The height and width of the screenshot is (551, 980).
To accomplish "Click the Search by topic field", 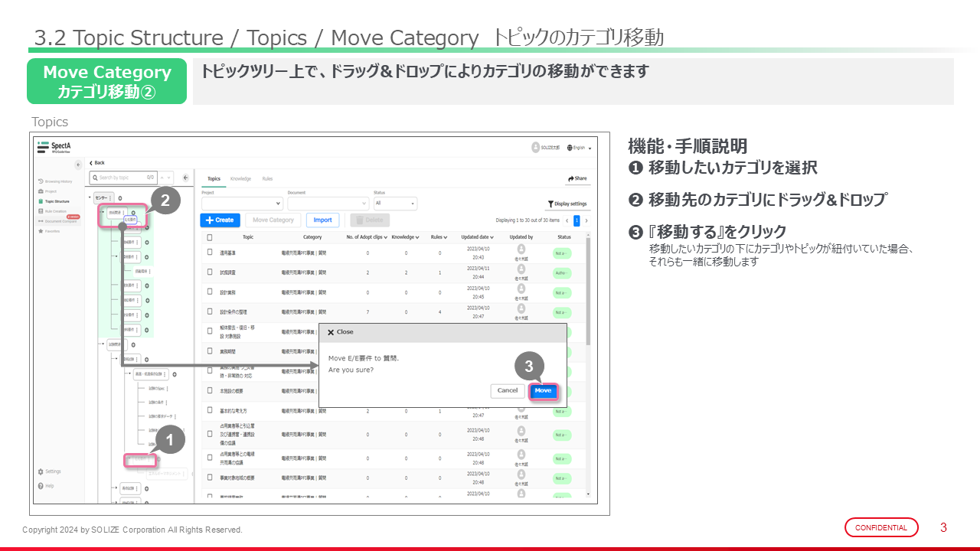I will (x=122, y=178).
